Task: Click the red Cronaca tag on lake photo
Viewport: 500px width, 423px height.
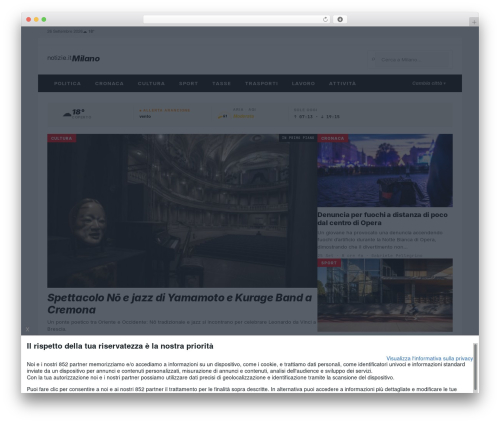Action: [333, 138]
